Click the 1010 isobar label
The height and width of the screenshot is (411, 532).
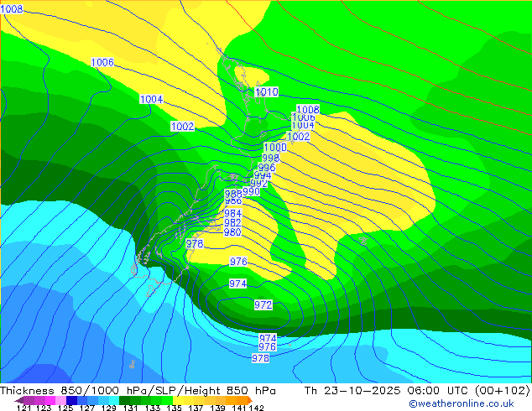point(267,92)
